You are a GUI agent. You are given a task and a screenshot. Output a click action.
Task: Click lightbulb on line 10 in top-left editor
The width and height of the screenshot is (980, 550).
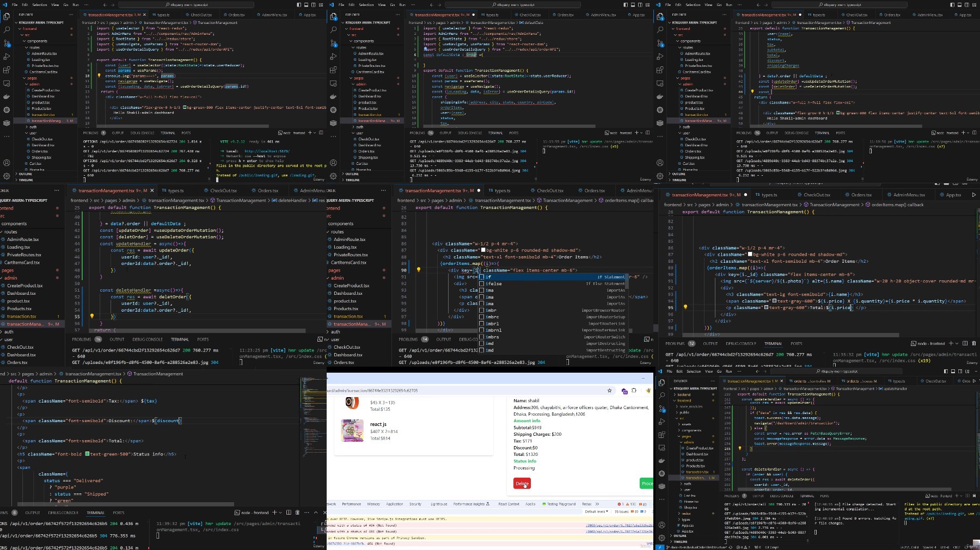(99, 76)
